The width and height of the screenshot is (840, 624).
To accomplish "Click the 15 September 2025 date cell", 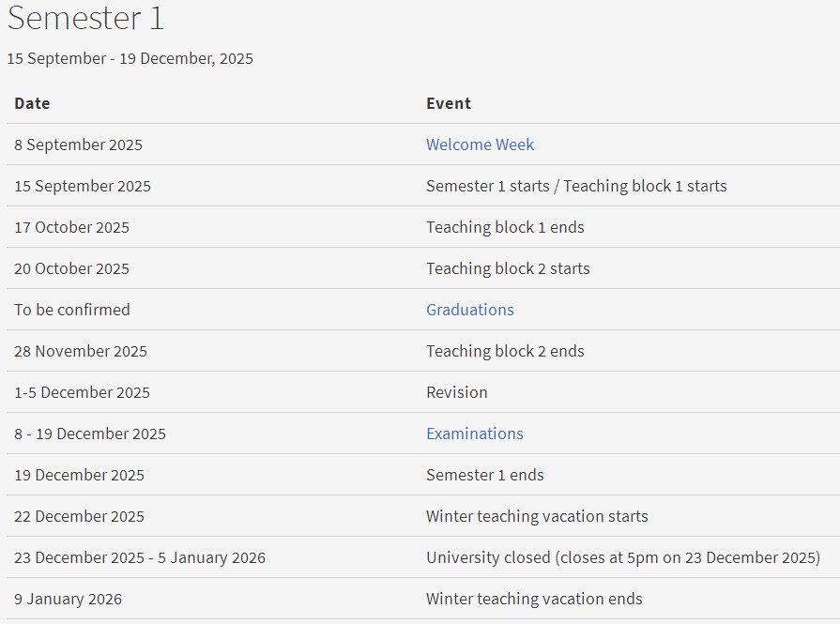I will click(83, 186).
